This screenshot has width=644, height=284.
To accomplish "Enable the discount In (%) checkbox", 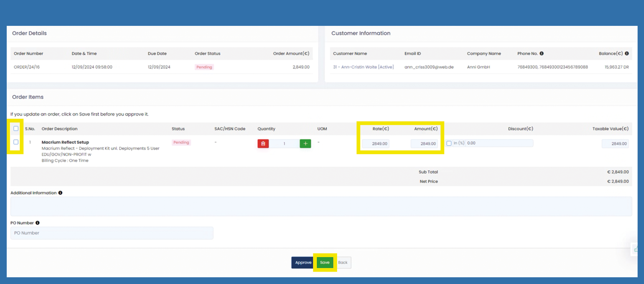I will [x=449, y=143].
